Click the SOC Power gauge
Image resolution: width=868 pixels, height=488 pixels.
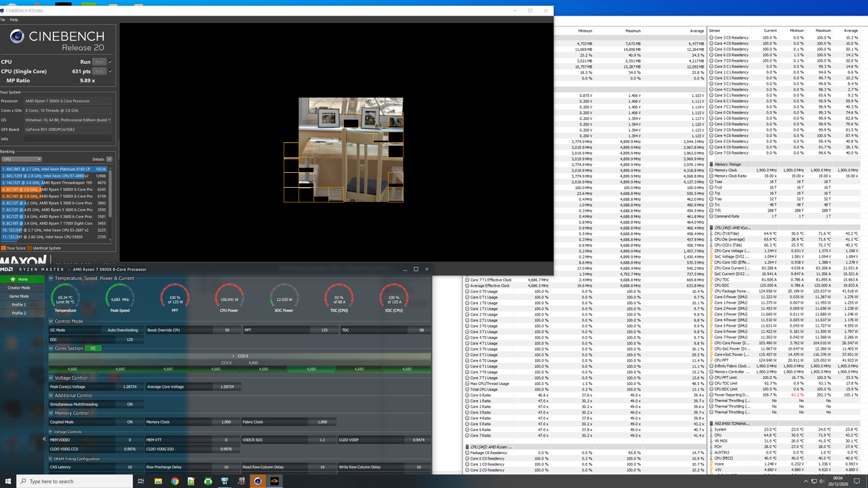click(284, 299)
